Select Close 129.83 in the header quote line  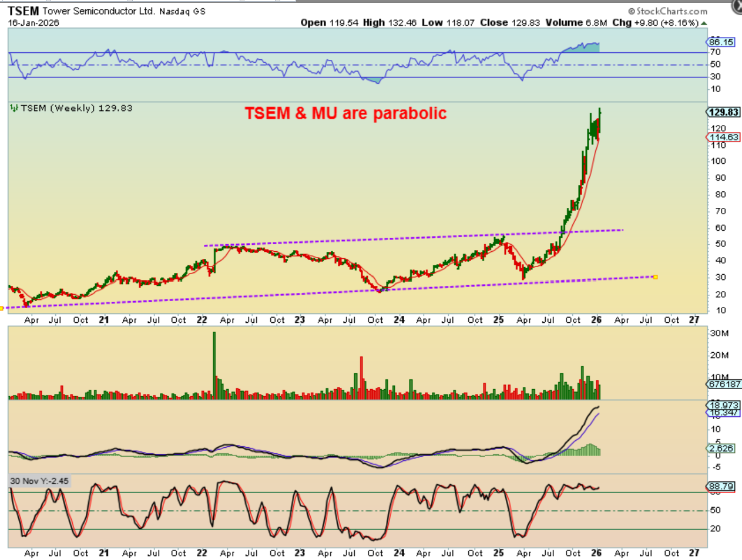(510, 22)
